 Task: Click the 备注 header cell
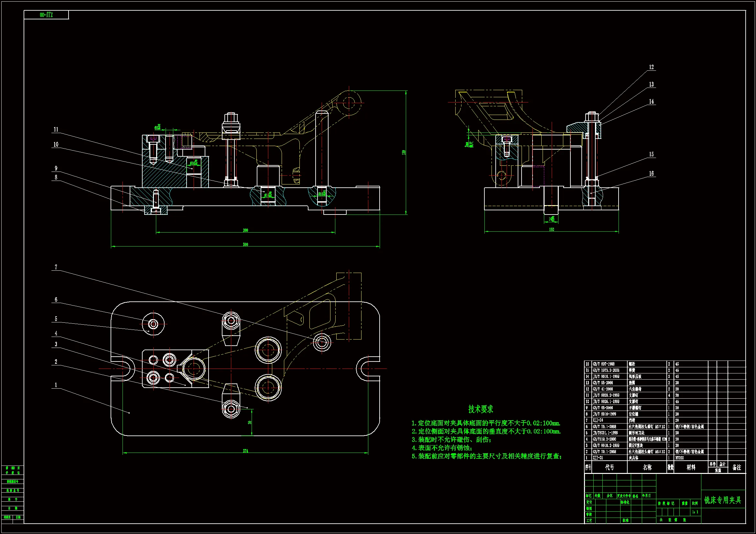pos(736,467)
